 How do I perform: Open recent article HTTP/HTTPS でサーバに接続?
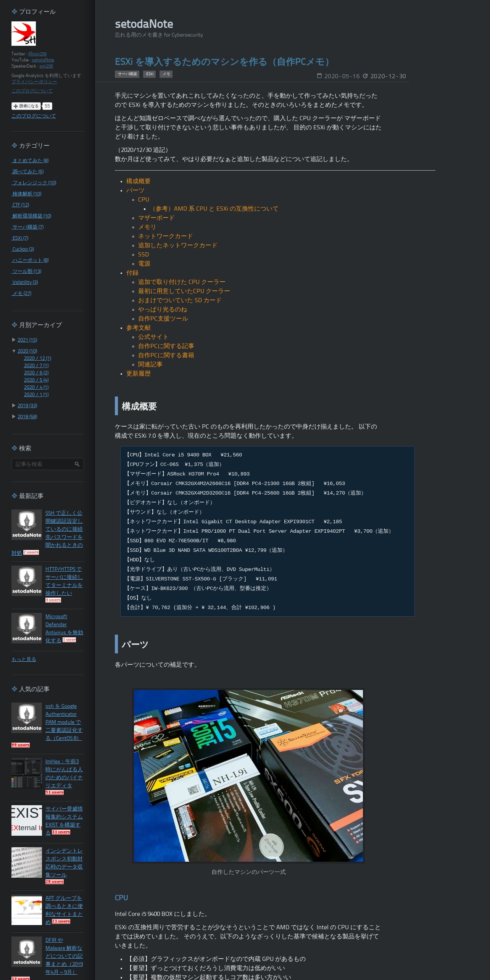pyautogui.click(x=64, y=581)
